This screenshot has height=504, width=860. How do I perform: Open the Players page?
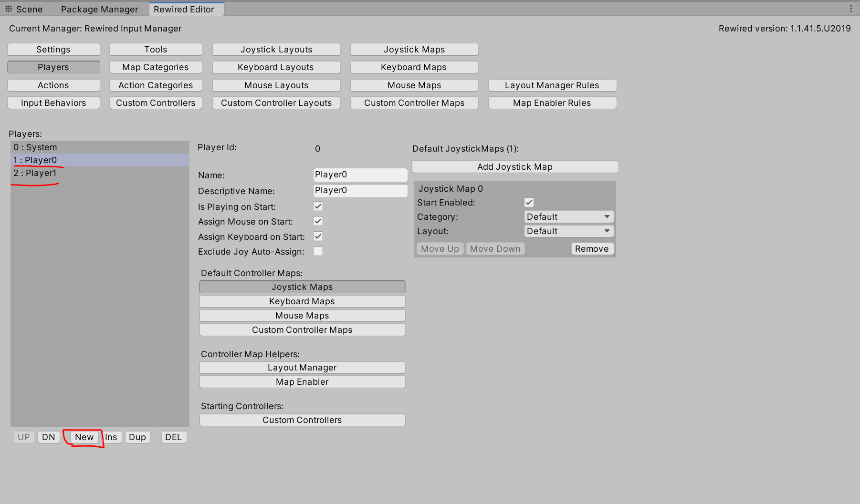(53, 67)
